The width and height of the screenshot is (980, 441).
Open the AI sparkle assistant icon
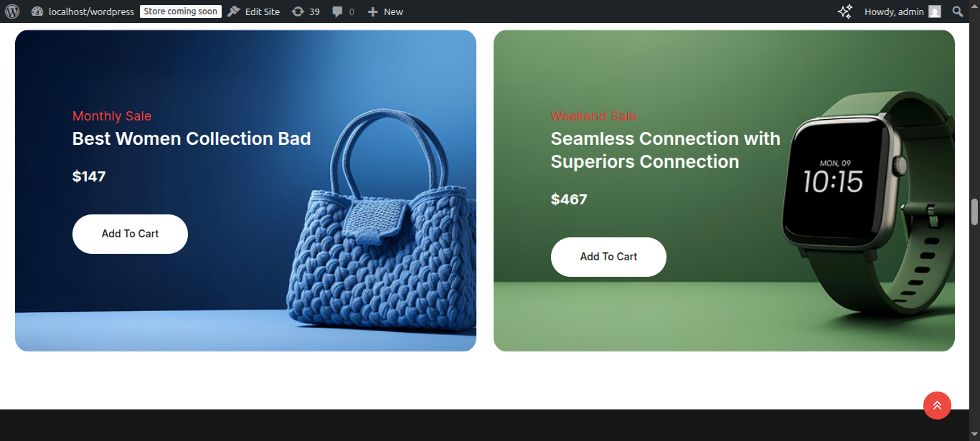[845, 11]
